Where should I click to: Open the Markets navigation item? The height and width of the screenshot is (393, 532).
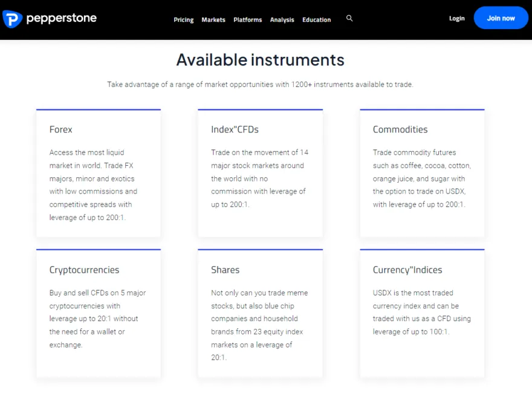[x=213, y=20]
